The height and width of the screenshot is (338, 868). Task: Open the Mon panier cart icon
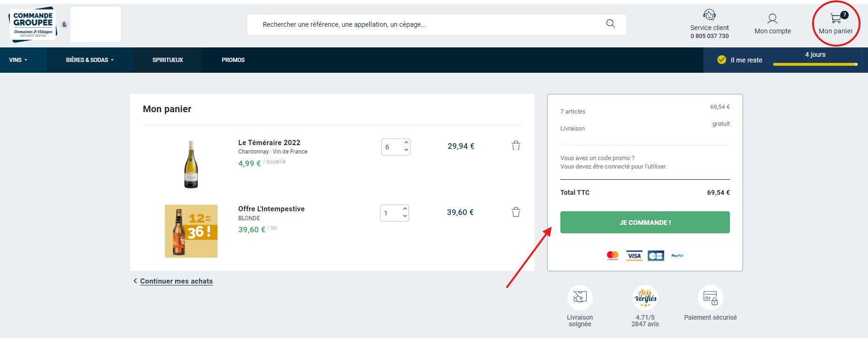pos(836,19)
